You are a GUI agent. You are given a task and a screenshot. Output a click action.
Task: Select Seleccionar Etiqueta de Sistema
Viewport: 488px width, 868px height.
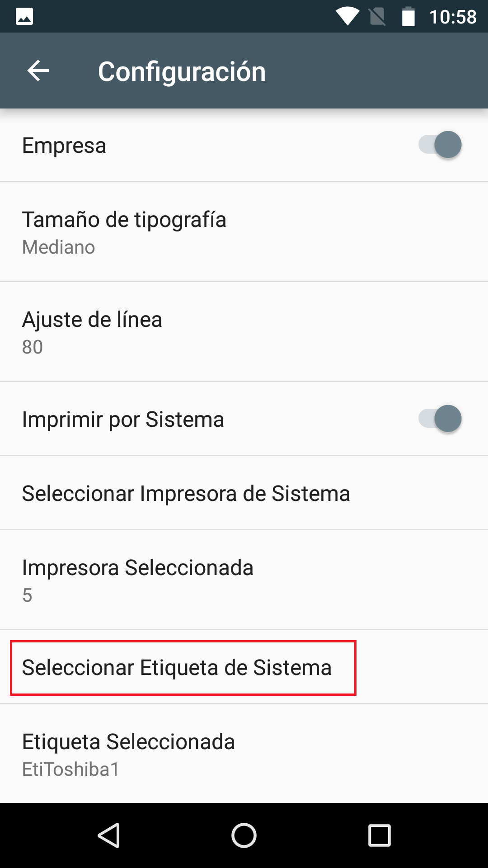click(x=177, y=667)
